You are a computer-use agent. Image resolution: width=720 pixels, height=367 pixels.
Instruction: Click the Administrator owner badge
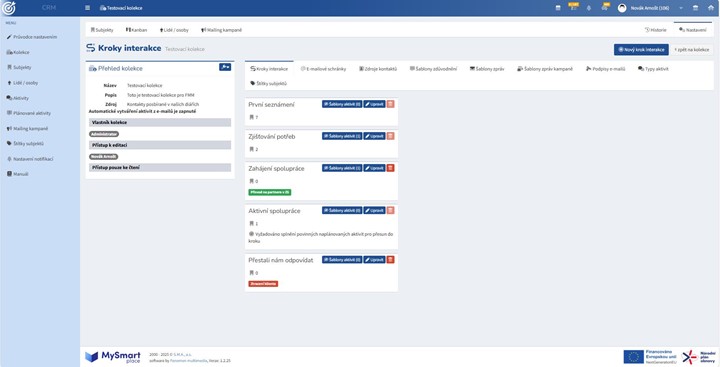(x=104, y=134)
